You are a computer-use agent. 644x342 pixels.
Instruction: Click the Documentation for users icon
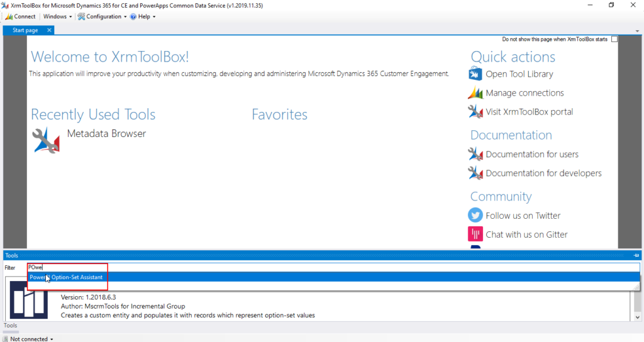(475, 155)
